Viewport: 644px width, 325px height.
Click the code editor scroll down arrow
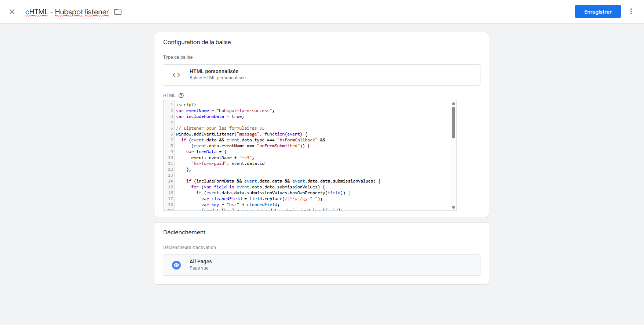pos(453,207)
